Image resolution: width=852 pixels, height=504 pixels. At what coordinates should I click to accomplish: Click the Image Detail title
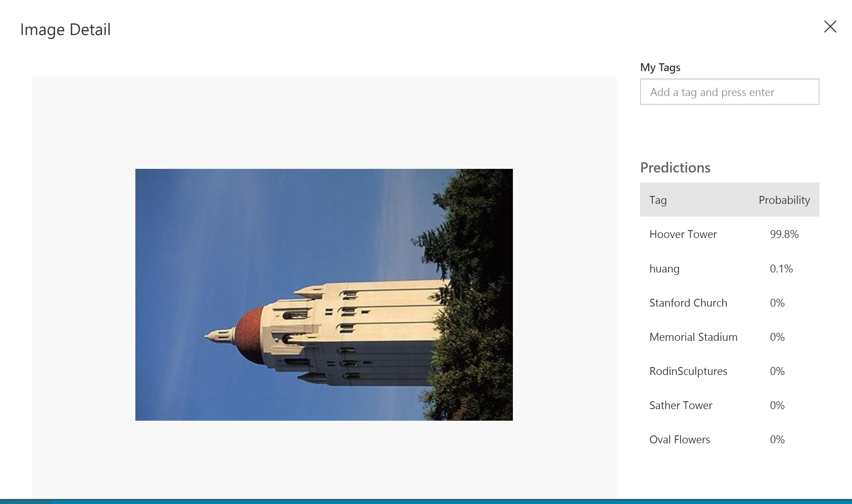[x=65, y=30]
